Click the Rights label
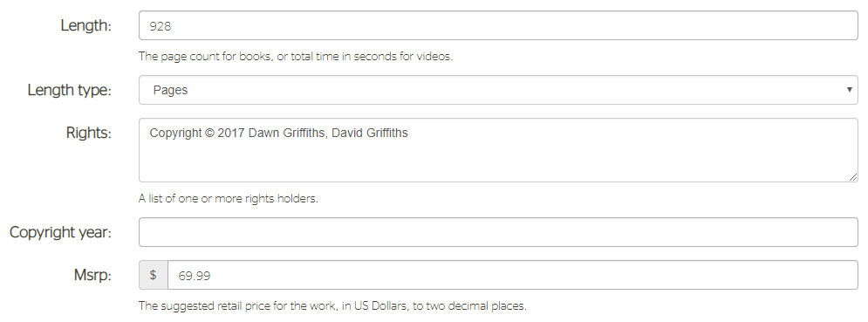Image resolution: width=868 pixels, height=322 pixels. [89, 133]
